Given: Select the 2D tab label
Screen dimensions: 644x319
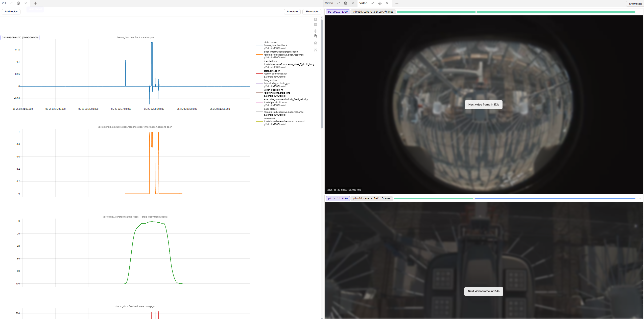Looking at the screenshot, I should click(4, 3).
